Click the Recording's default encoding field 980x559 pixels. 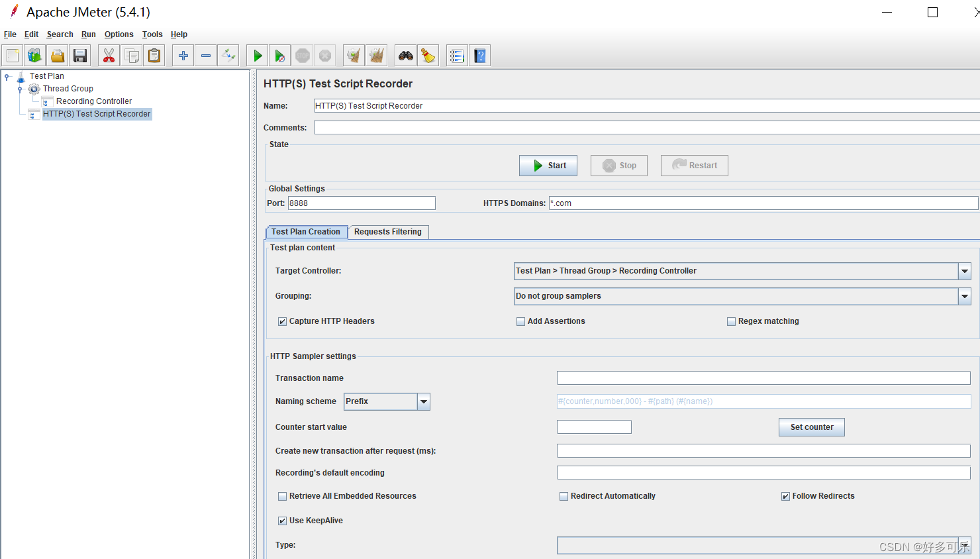pos(763,473)
